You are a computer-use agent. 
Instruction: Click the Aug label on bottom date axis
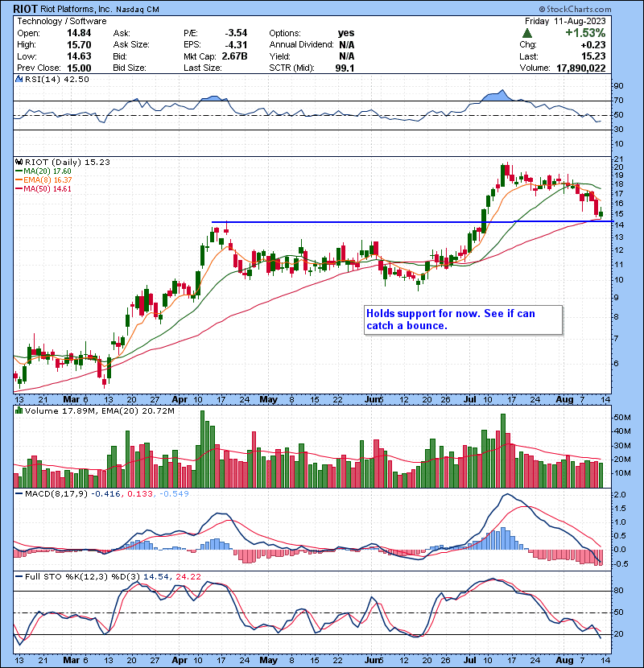tap(565, 660)
